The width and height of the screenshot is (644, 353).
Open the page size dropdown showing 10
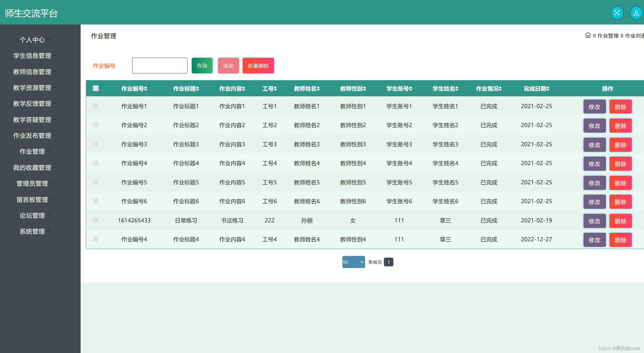[353, 262]
